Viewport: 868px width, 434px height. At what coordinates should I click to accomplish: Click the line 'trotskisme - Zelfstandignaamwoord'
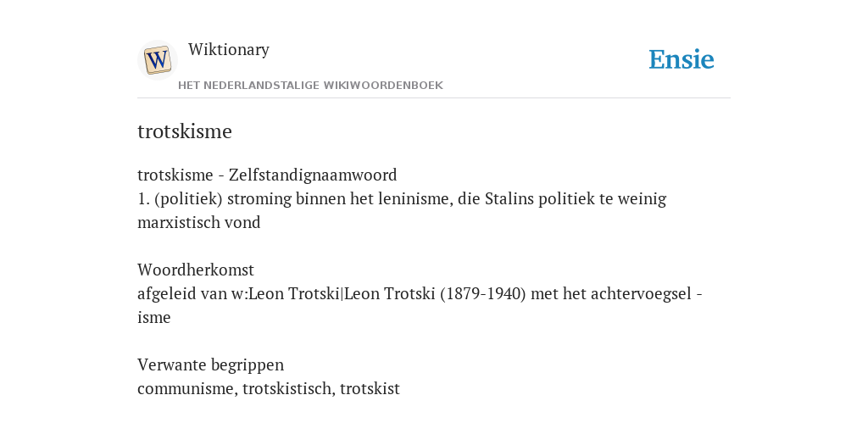click(x=267, y=175)
